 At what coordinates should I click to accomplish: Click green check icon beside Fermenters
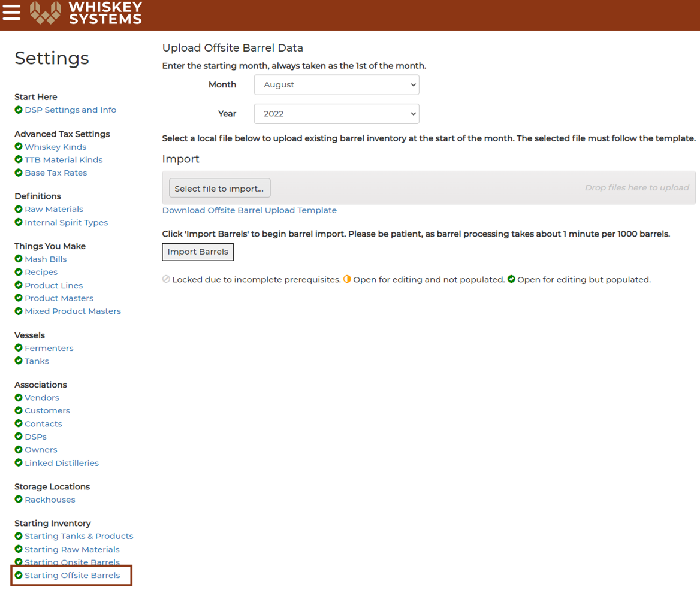pos(19,347)
